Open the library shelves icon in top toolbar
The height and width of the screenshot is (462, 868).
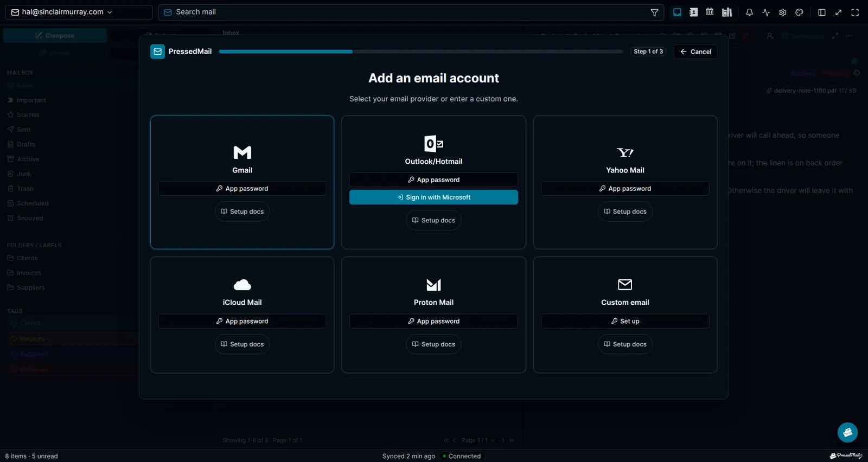(x=727, y=12)
